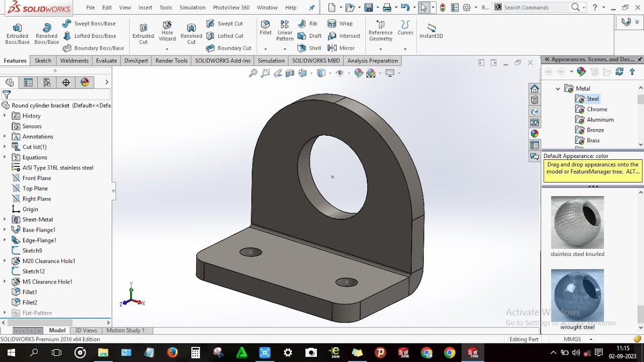Click the Lofted Boss/Base tool
The image size is (644, 362).
click(x=89, y=36)
